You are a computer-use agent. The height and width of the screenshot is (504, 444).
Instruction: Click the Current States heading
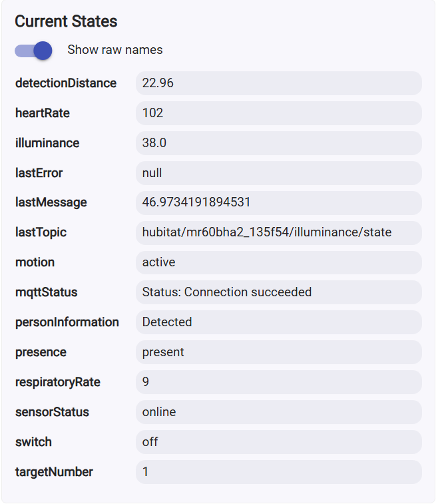coord(66,21)
